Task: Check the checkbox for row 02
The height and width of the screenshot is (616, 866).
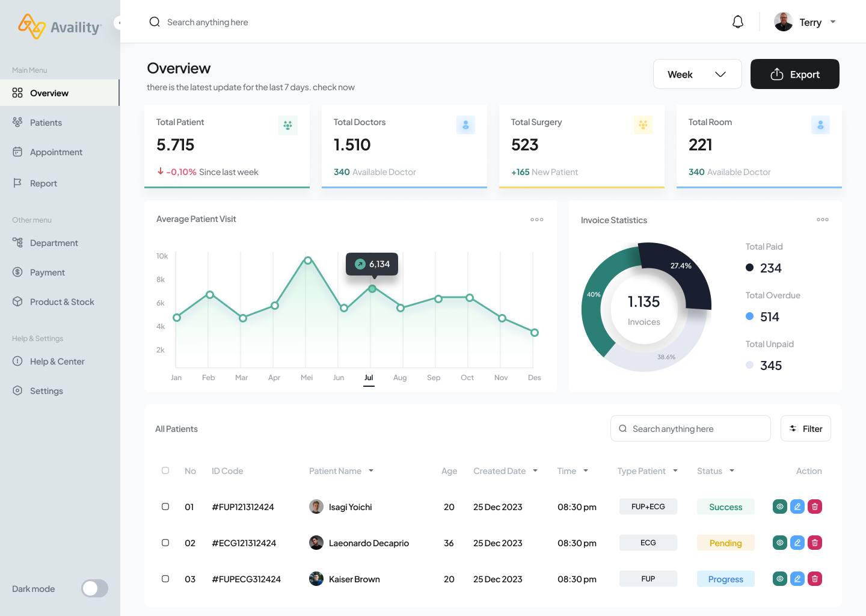Action: (x=165, y=543)
